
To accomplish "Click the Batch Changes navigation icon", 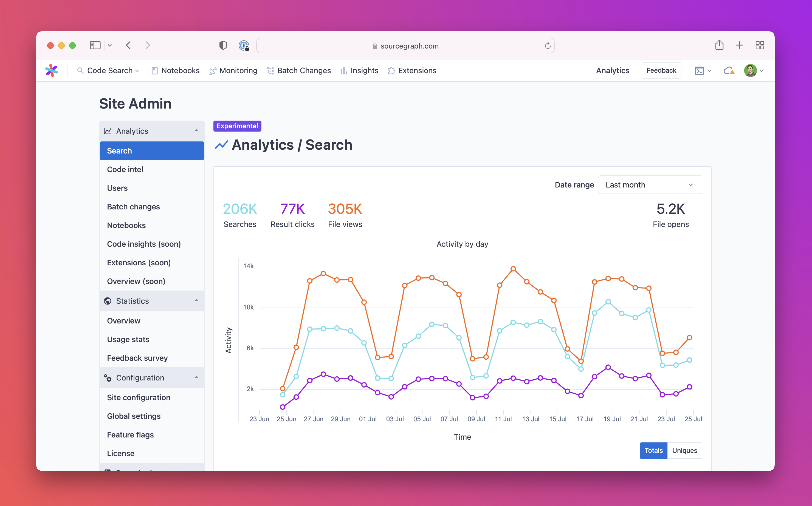I will tap(271, 70).
